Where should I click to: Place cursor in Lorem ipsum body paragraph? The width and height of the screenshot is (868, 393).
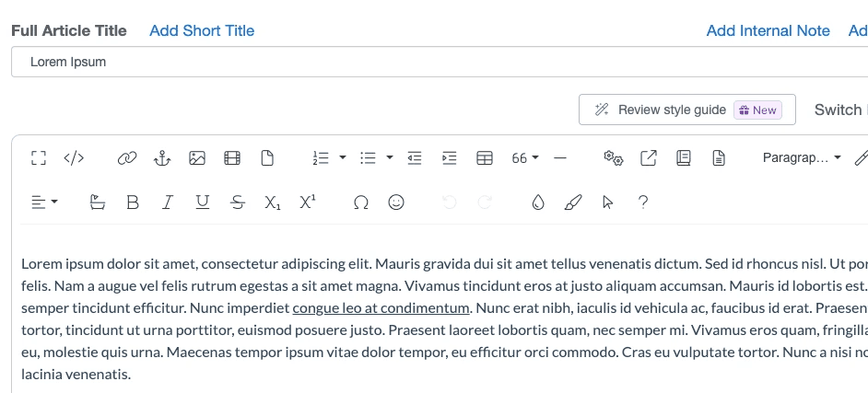pos(443,319)
